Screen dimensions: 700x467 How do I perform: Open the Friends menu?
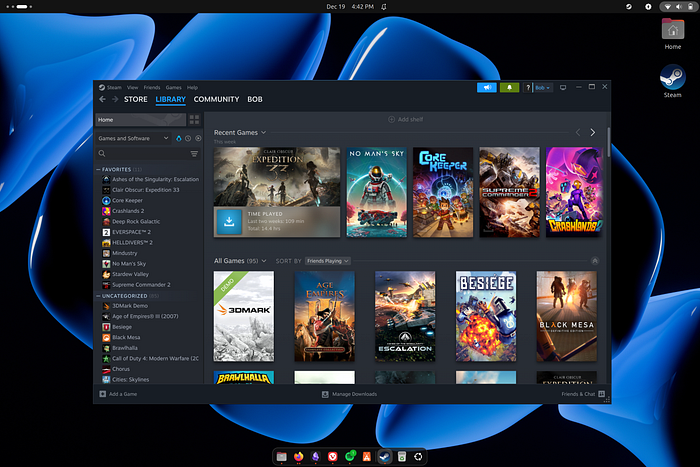click(152, 88)
